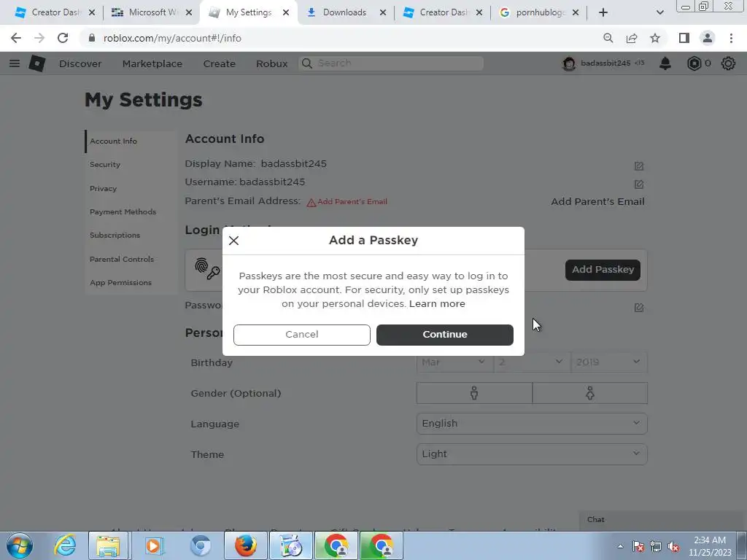Focus the Roblox Search field
Viewport: 747px width, 560px height.
tap(391, 63)
